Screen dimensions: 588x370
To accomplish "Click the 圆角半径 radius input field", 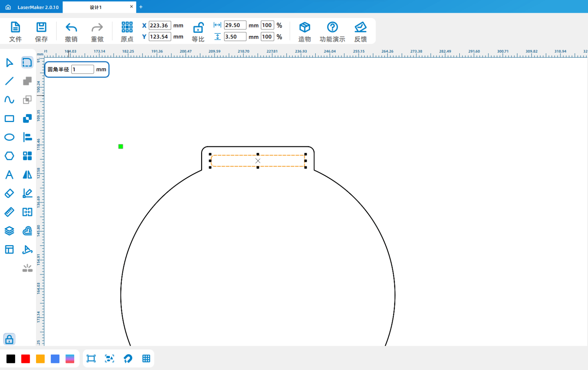I will [x=82, y=69].
